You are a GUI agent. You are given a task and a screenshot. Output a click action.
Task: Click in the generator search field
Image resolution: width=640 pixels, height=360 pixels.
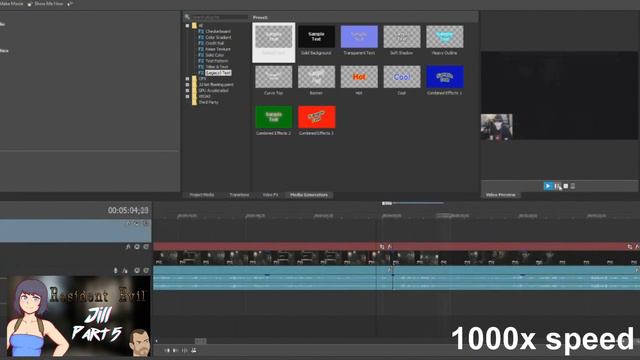point(220,17)
